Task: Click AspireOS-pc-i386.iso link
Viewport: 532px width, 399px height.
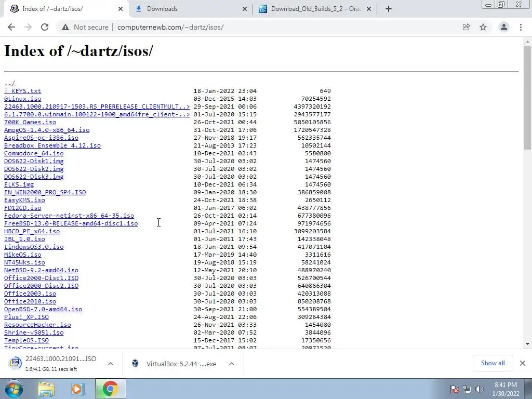Action: [42, 138]
